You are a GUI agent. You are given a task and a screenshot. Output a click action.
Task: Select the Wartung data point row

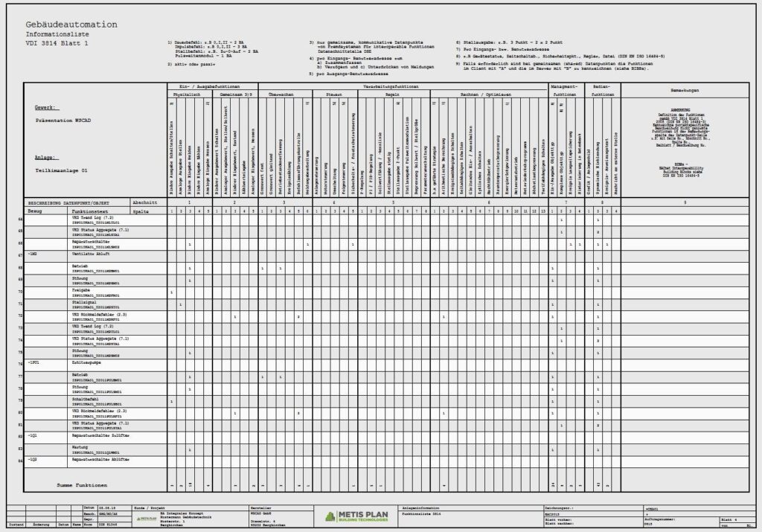point(80,448)
